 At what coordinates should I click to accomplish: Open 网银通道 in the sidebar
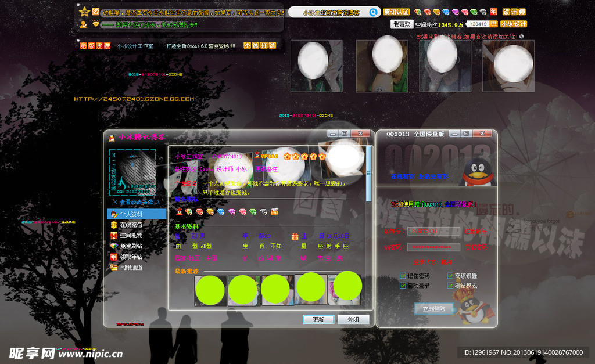[127, 268]
